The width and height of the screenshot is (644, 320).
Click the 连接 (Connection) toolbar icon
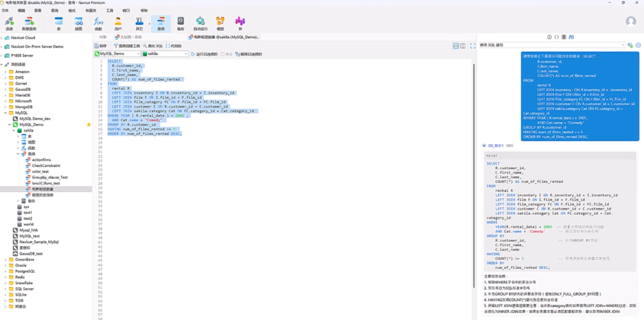coord(9,24)
